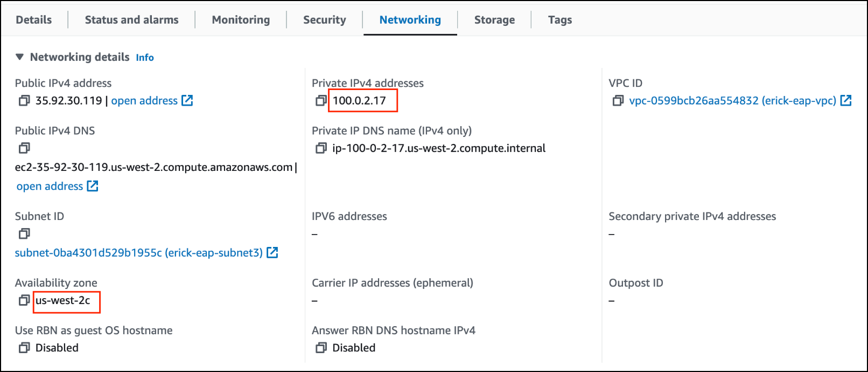868x372 pixels.
Task: Copy the Use RBN as guest OS hostname value
Action: [x=24, y=348]
